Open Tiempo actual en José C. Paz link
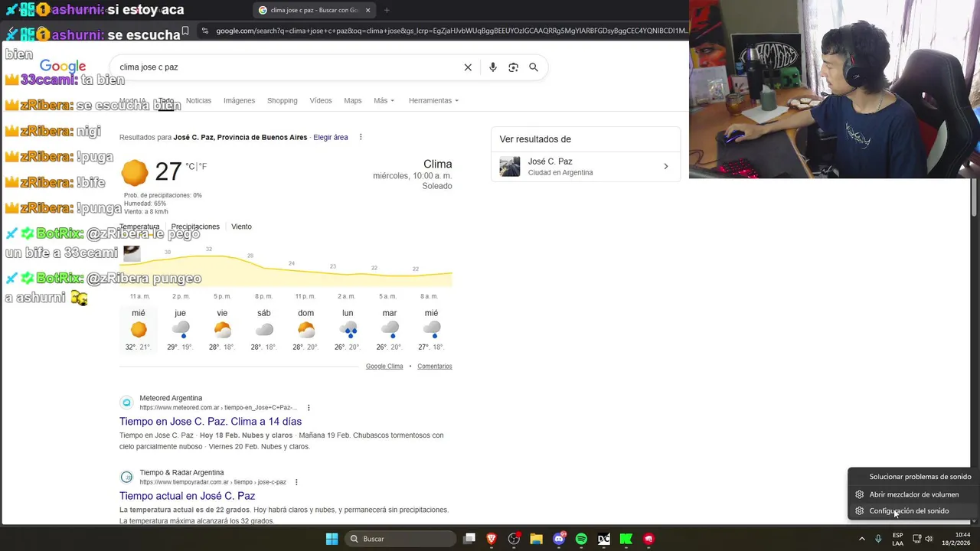Image resolution: width=980 pixels, height=551 pixels. click(188, 496)
